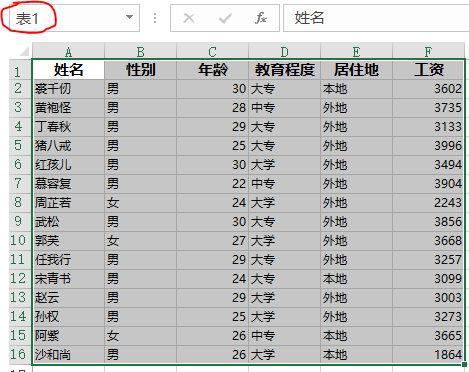Click the cell 孙权

coord(68,317)
